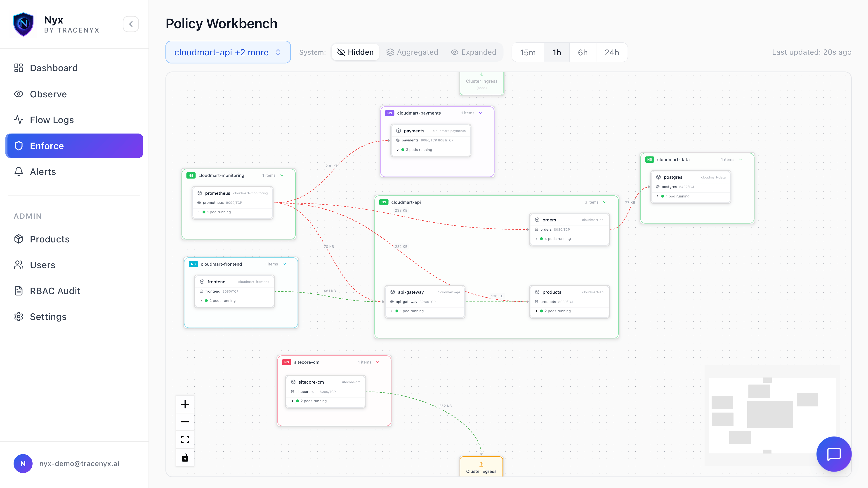
Task: Click the Nyx shield logo
Action: (23, 24)
